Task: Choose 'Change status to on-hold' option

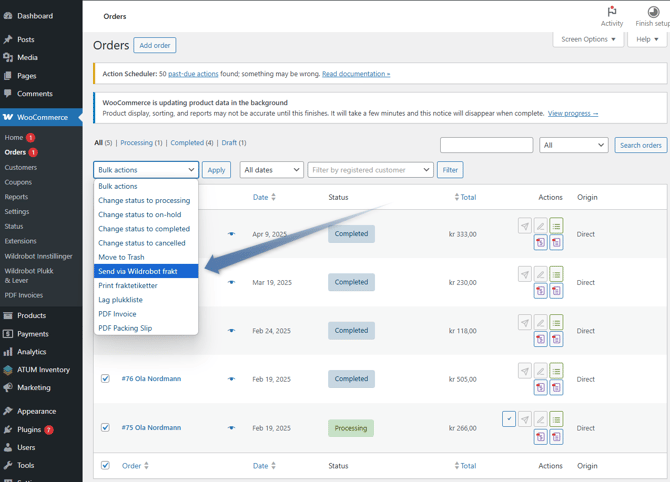Action: [146, 215]
